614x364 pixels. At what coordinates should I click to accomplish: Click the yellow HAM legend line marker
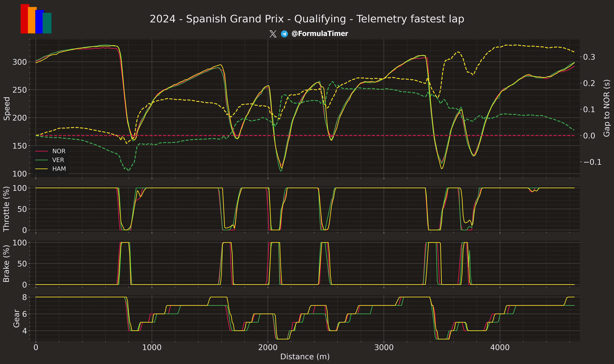[x=42, y=169]
